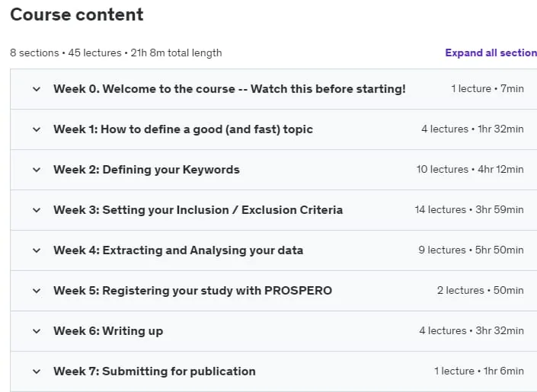Expand Week 4: Extracting and Analysing your data
Image resolution: width=537 pixels, height=392 pixels.
(x=178, y=250)
